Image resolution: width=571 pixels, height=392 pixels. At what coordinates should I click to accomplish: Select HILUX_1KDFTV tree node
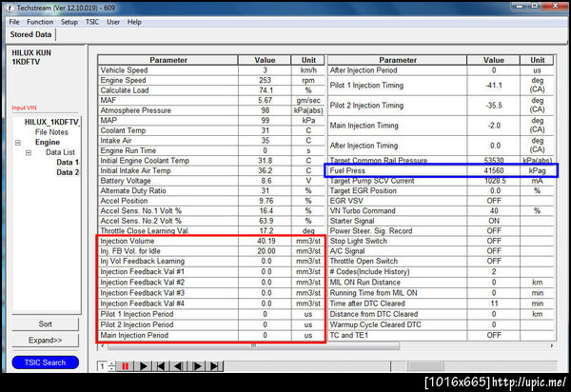coord(51,122)
